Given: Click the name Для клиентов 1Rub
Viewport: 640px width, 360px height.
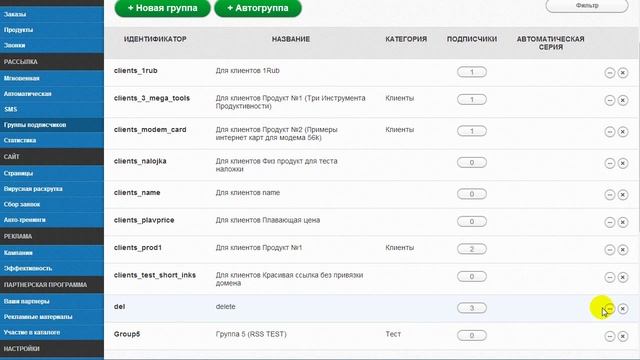Looking at the screenshot, I should click(x=247, y=71).
